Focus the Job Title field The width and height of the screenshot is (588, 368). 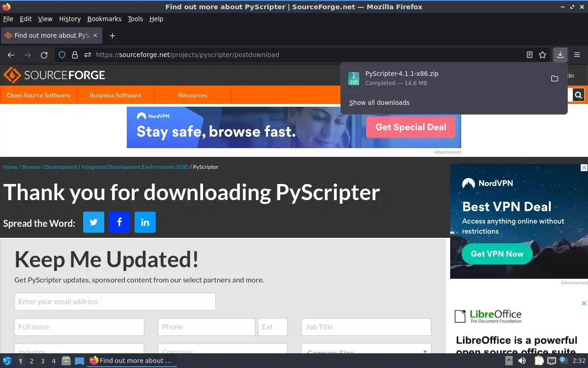pyautogui.click(x=366, y=327)
